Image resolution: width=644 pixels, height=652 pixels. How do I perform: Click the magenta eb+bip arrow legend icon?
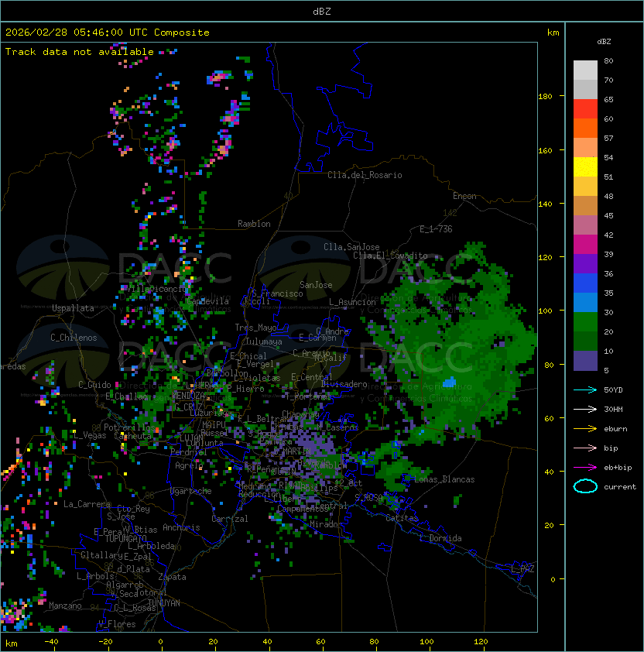tap(585, 468)
